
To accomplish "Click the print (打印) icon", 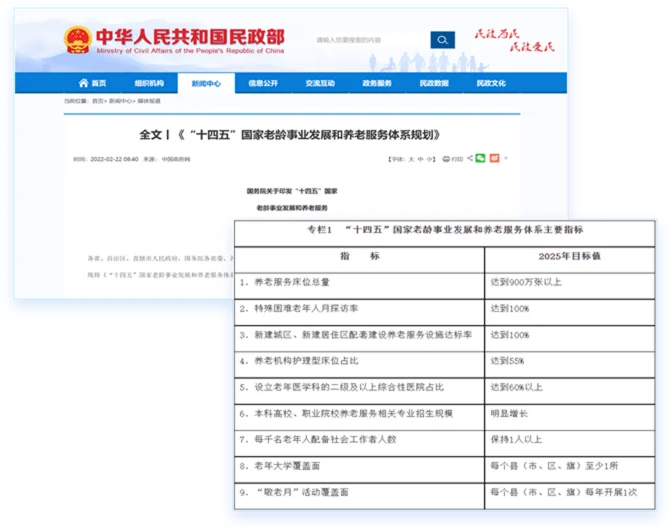I will [x=449, y=158].
